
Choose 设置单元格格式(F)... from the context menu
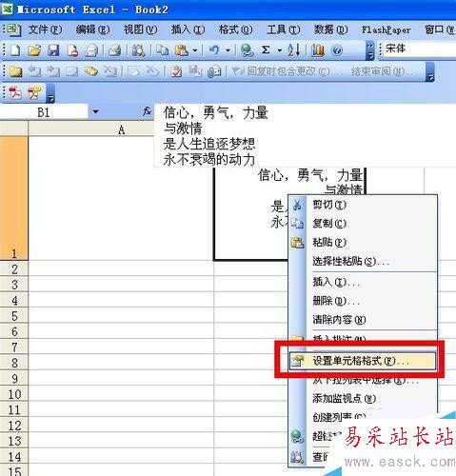tap(363, 361)
